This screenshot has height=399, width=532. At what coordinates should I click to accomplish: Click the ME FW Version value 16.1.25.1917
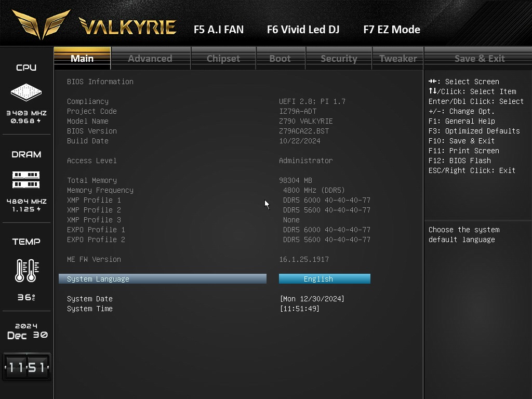tap(304, 260)
